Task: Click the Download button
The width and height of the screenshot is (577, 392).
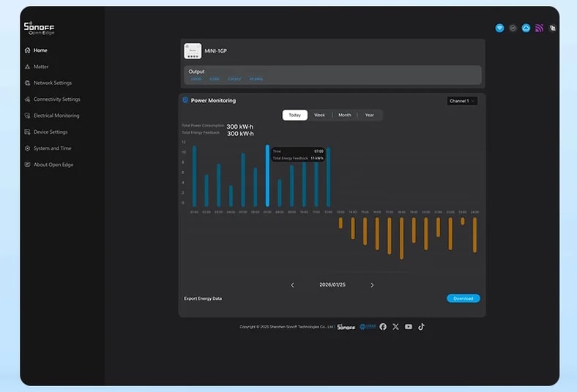Action: (x=464, y=298)
